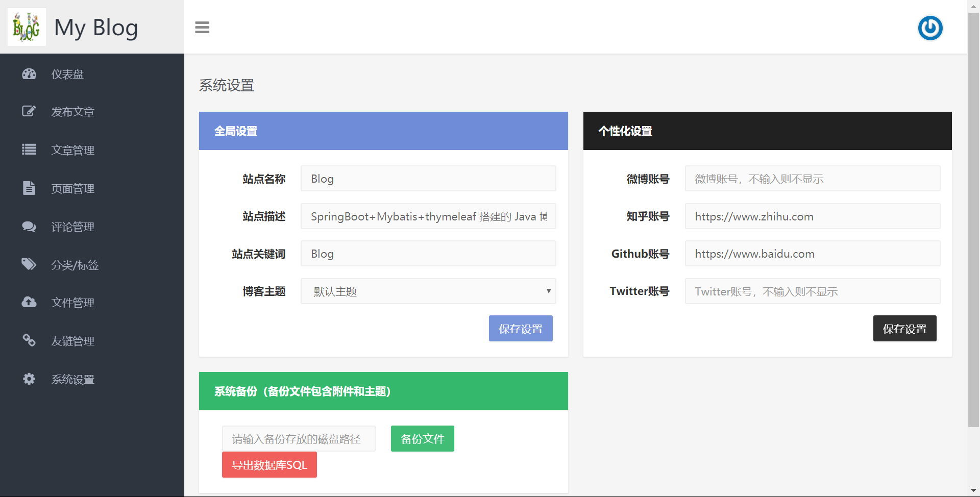Click the blue power icon
This screenshot has width=980, height=497.
tap(930, 28)
